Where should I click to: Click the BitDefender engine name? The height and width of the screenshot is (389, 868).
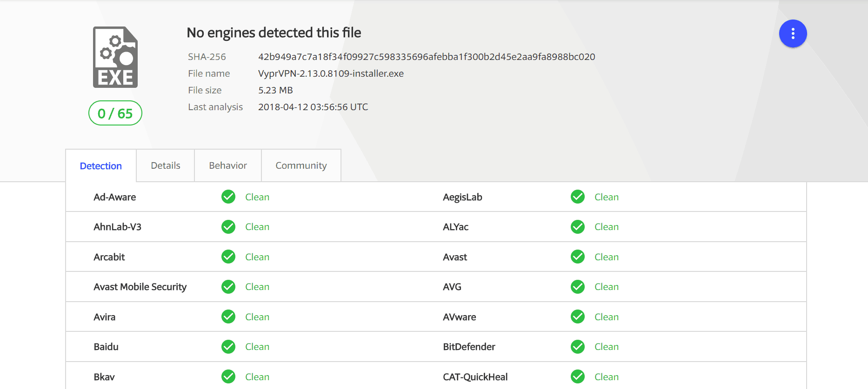tap(469, 347)
